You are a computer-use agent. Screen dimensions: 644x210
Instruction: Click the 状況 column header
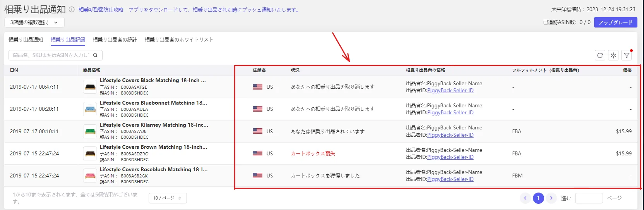click(x=295, y=70)
